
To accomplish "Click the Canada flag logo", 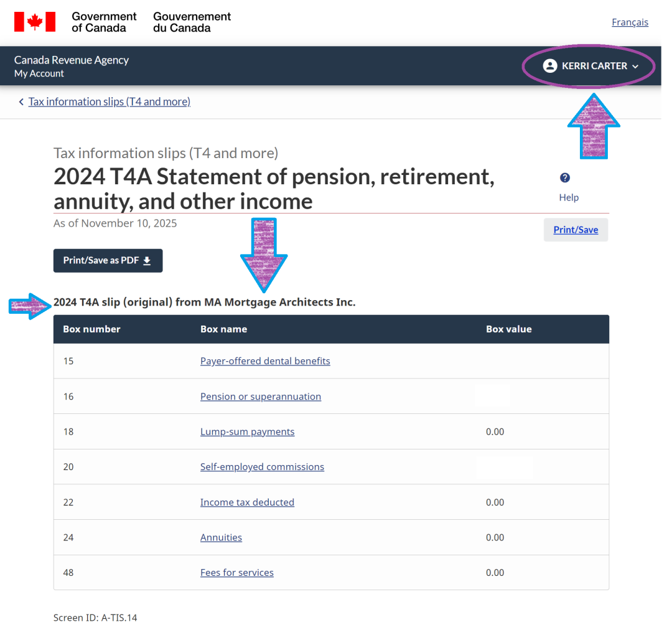I will pyautogui.click(x=35, y=22).
